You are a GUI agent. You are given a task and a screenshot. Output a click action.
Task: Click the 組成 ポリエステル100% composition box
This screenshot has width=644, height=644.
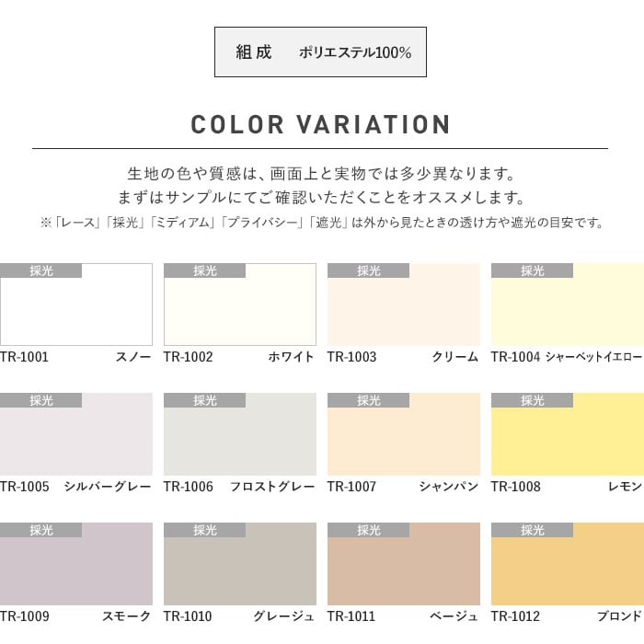click(320, 52)
